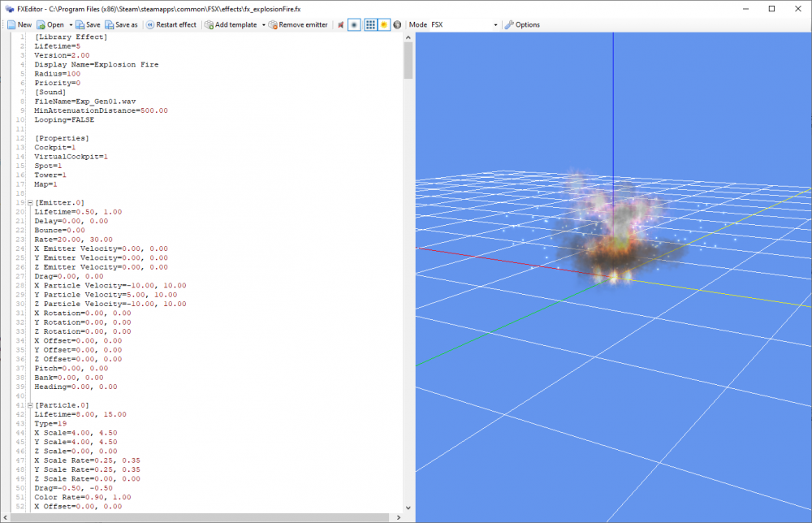Expand the Add template dropdown arrow
Image resolution: width=812 pixels, height=523 pixels.
(x=263, y=24)
